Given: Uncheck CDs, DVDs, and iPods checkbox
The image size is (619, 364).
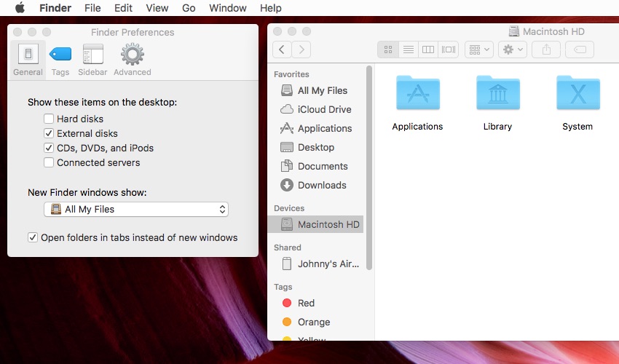Looking at the screenshot, I should (x=49, y=148).
